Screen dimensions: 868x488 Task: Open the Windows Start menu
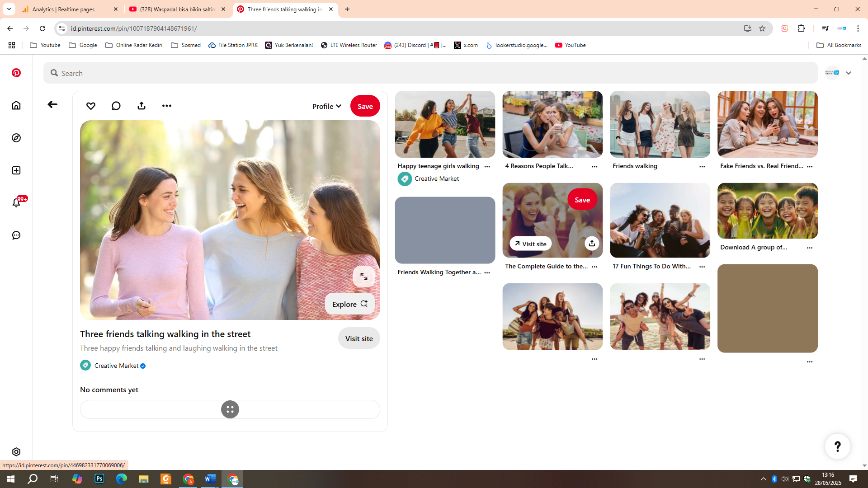tap(11, 479)
